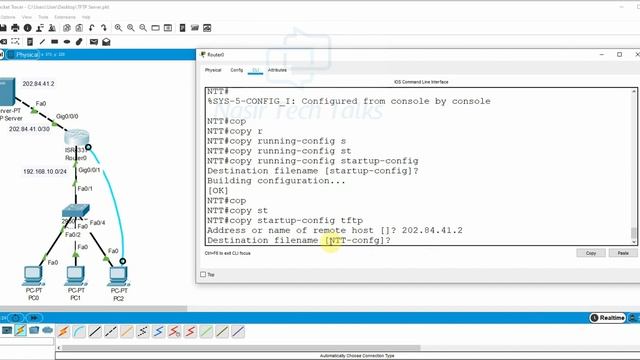Click the 192.168.10.0/24 network label
640x360 pixels.
[45, 171]
